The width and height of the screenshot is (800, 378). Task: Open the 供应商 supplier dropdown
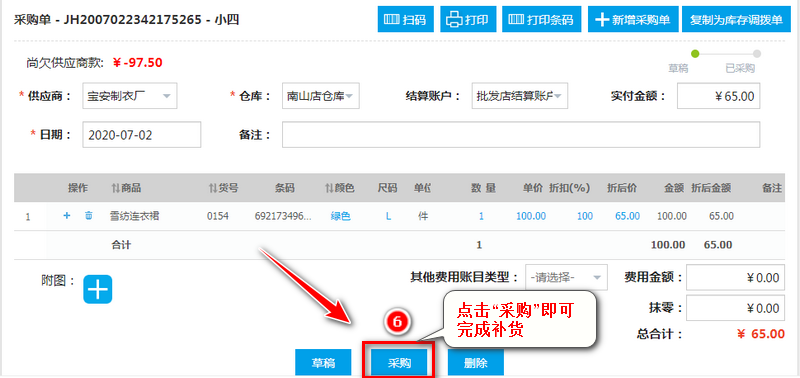coord(130,96)
